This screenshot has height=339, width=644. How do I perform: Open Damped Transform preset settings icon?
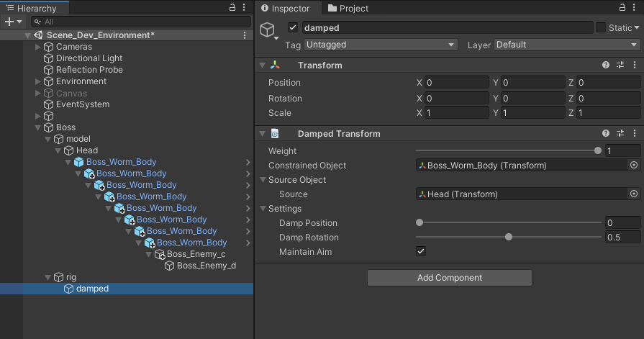[x=620, y=133]
